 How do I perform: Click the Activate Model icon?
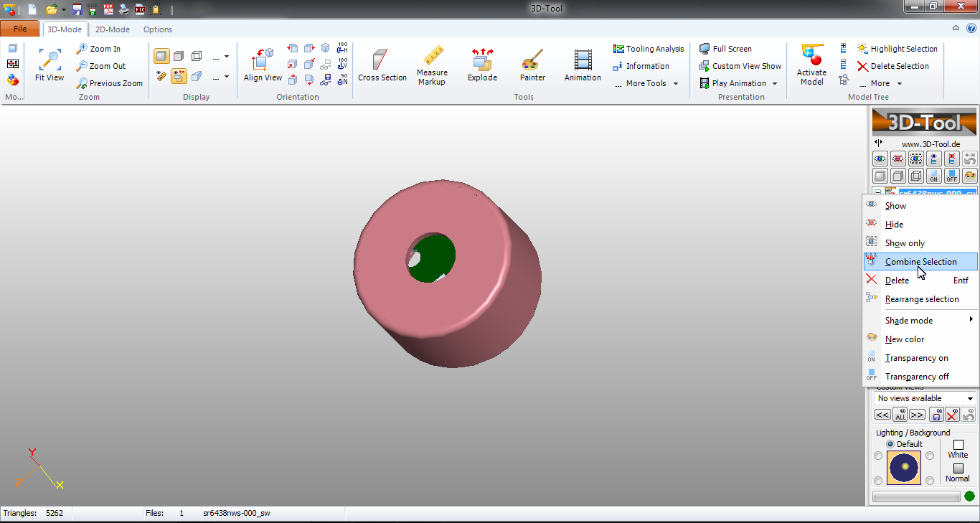click(x=811, y=65)
